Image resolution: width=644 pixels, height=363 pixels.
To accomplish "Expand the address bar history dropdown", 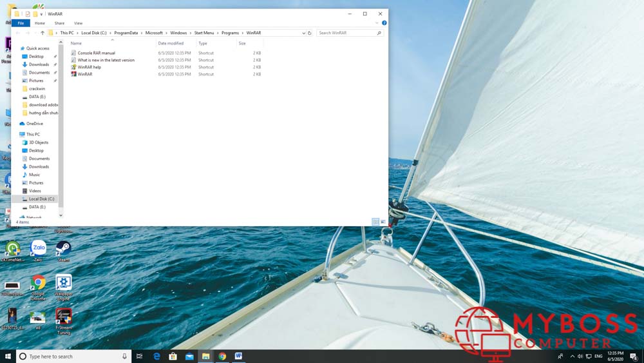I will coord(303,33).
